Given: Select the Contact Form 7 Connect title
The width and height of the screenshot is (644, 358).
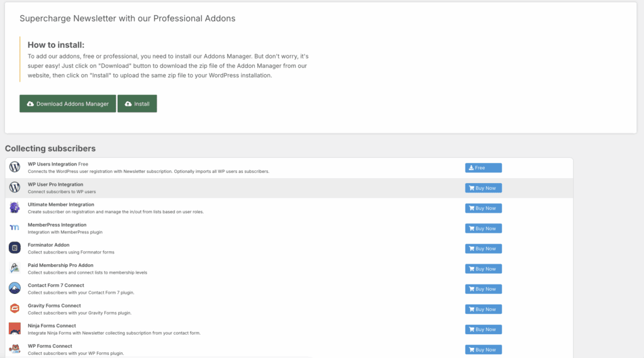Looking at the screenshot, I should click(56, 285).
